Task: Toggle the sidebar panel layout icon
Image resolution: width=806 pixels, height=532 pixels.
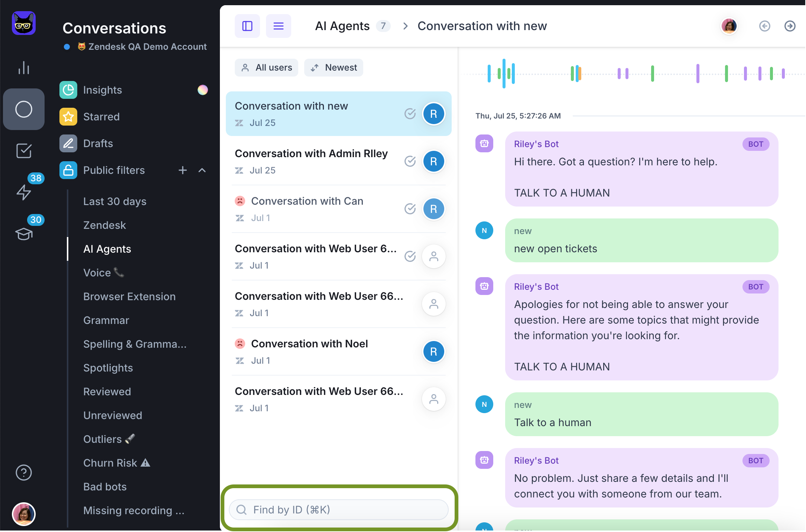Action: [247, 26]
